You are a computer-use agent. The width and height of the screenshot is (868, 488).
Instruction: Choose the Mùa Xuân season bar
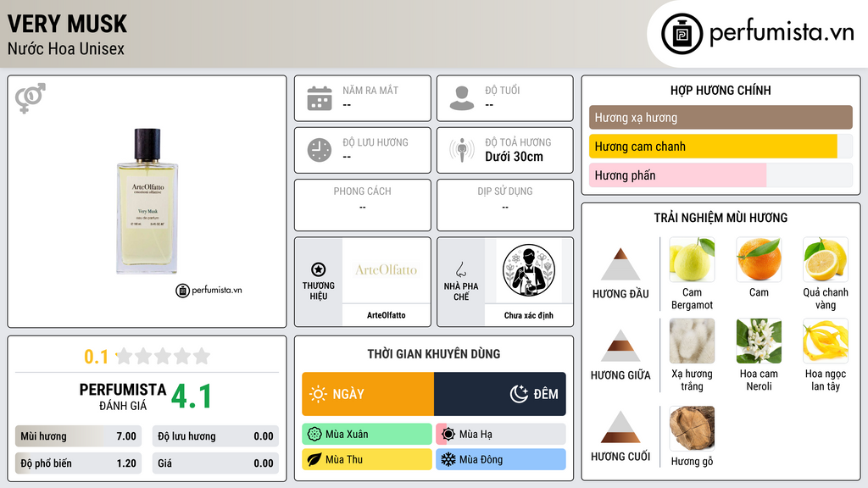tap(366, 435)
